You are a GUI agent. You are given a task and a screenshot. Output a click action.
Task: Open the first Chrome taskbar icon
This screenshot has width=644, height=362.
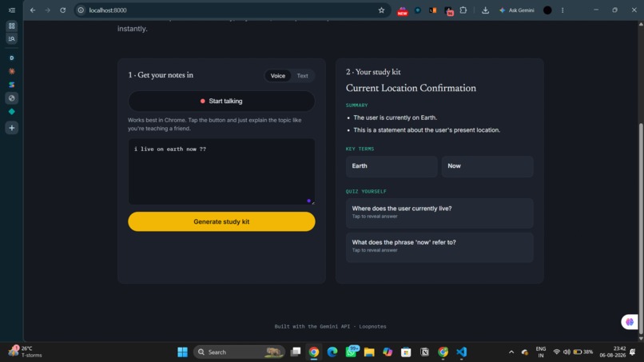click(x=314, y=352)
